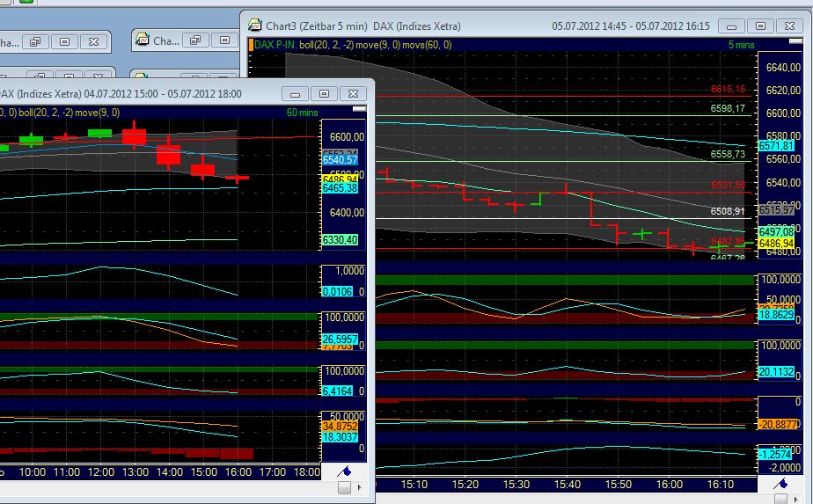
Task: Click the 5 mins timeframe label
Action: tap(741, 45)
